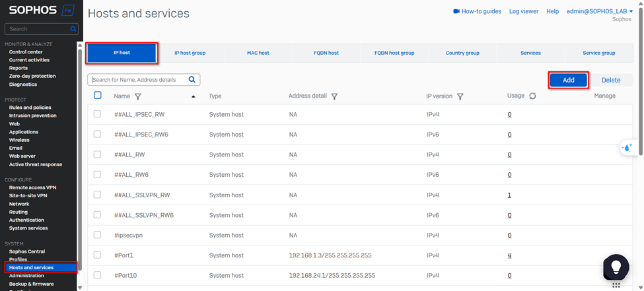Click the sort arrow in Name column
Screen dimensions: 644x291
point(194,97)
